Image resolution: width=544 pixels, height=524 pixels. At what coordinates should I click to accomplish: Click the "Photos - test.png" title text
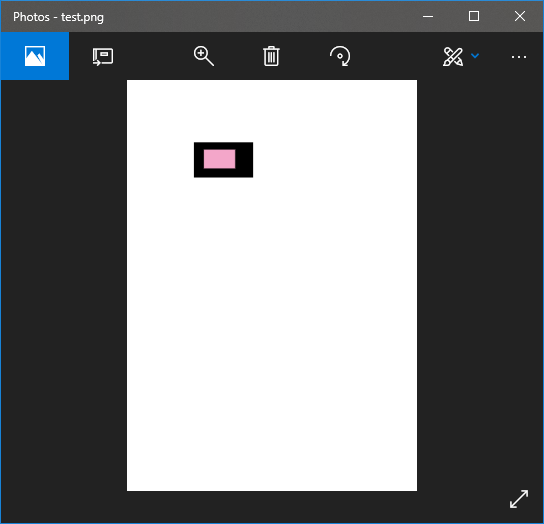click(x=58, y=17)
